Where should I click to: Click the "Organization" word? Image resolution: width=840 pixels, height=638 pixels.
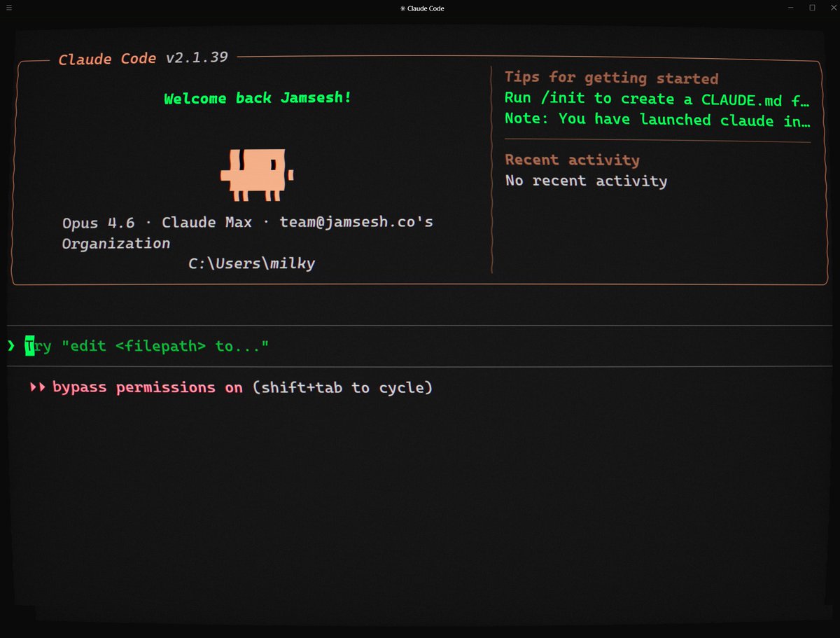tap(116, 244)
